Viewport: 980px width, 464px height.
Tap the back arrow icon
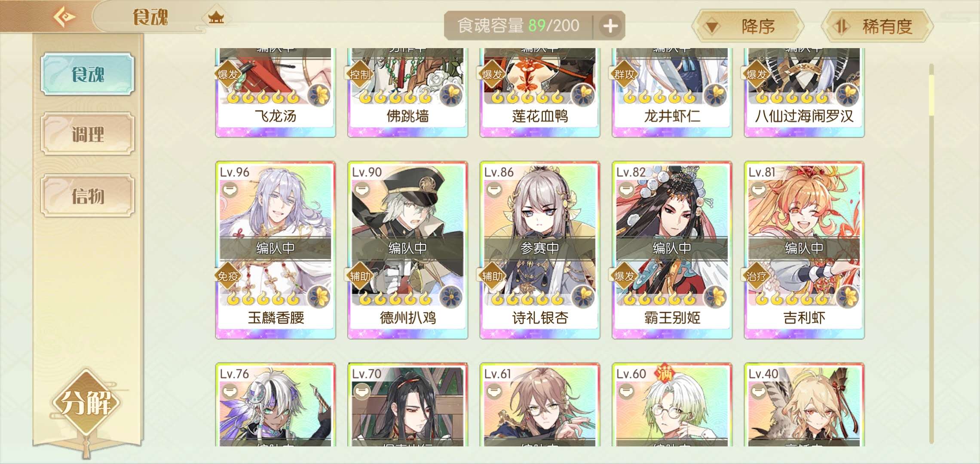click(64, 17)
